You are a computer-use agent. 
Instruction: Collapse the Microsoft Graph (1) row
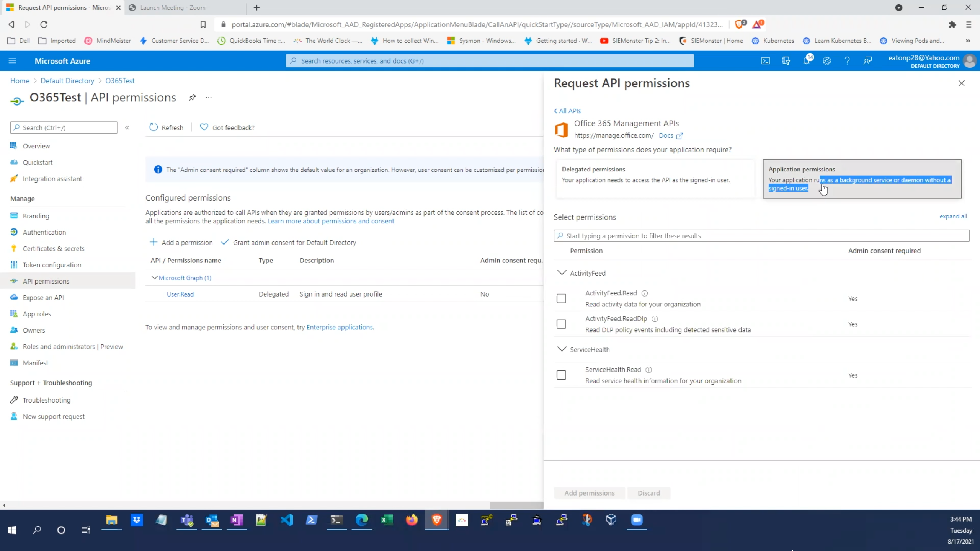(154, 278)
